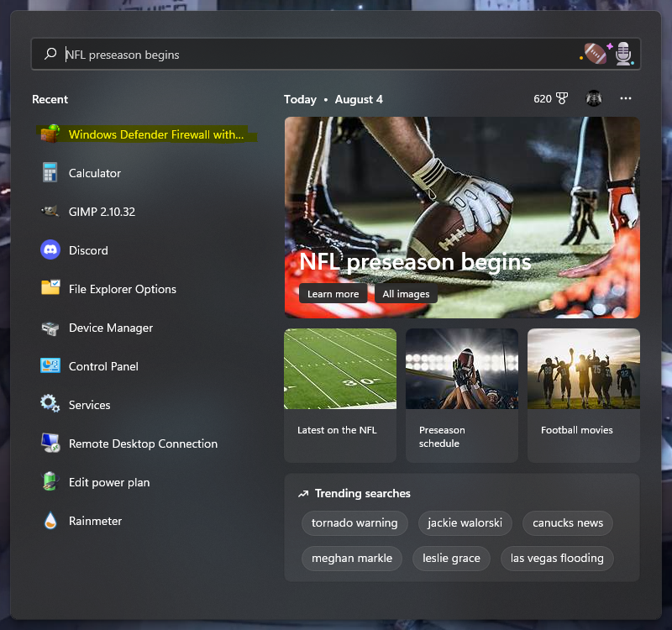Viewport: 672px width, 630px height.
Task: Launch Control Panel via its icon
Action: point(50,365)
